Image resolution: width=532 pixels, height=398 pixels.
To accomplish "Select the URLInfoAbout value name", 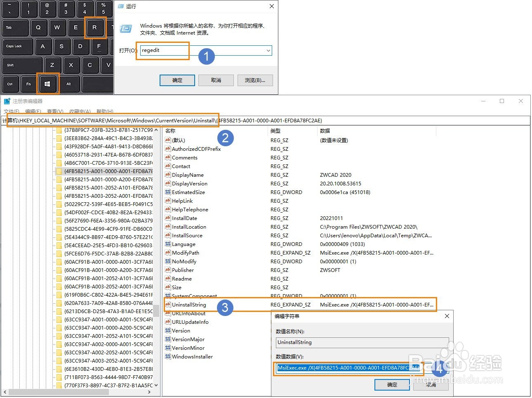I will 188,313.
